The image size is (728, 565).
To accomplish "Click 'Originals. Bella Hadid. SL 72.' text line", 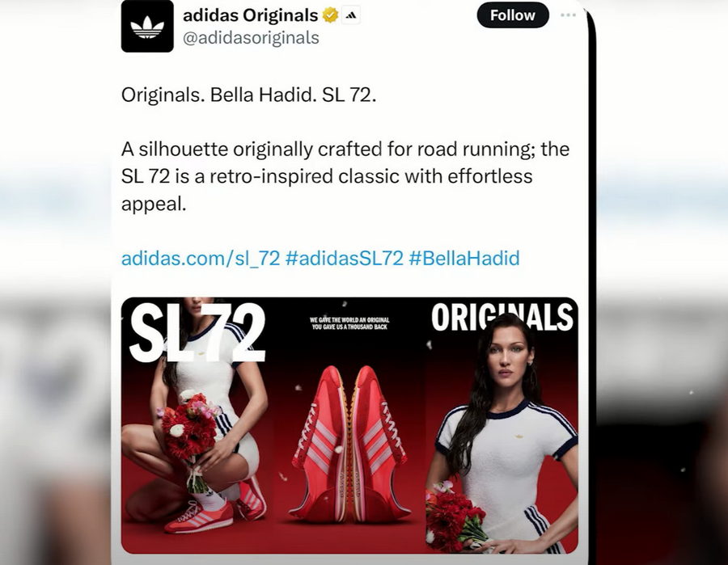I will click(x=248, y=95).
